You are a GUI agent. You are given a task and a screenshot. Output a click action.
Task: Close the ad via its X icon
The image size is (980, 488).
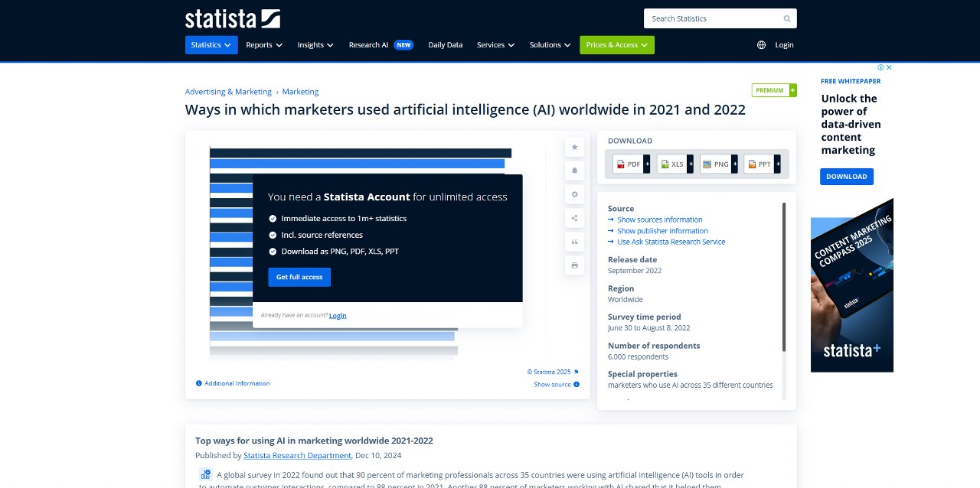pos(889,67)
